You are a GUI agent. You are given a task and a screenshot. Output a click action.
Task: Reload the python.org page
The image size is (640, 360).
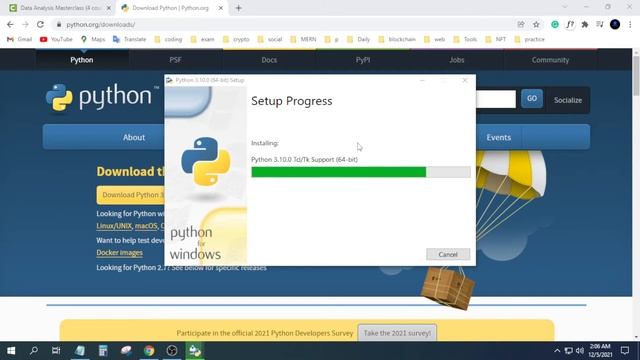[x=40, y=24]
